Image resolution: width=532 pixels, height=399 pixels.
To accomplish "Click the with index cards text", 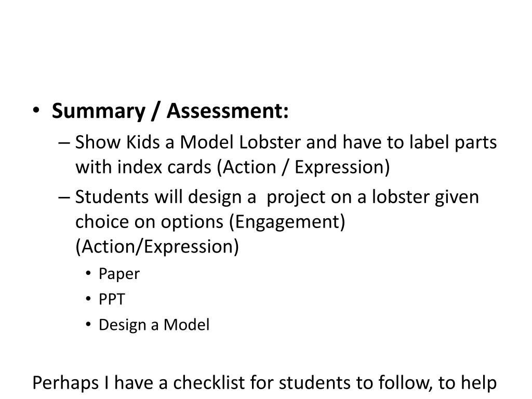I will [143, 167].
